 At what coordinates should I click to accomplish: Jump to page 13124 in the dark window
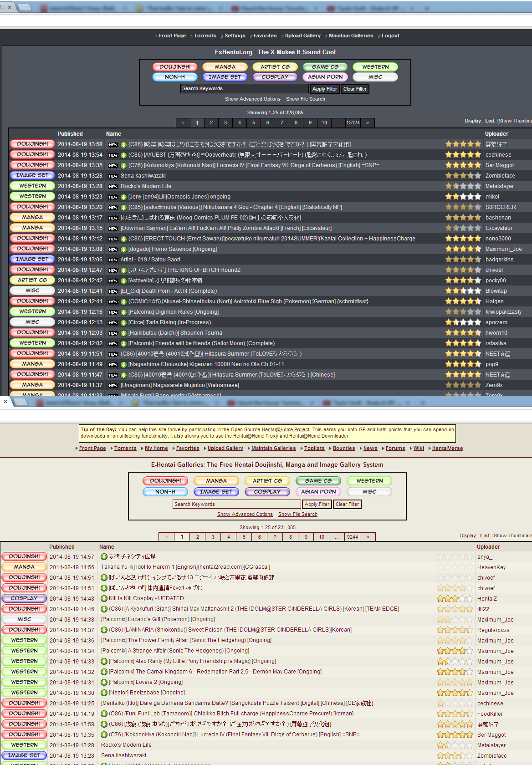tap(353, 122)
